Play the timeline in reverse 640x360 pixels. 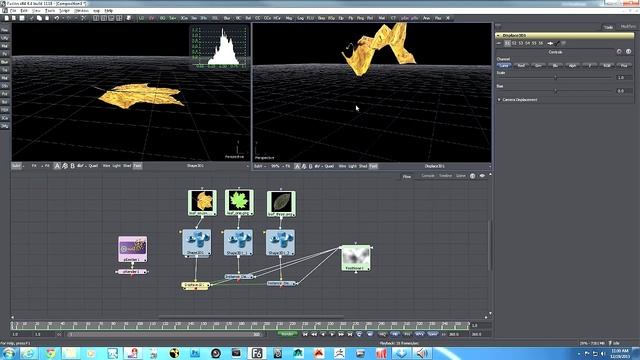(323, 334)
